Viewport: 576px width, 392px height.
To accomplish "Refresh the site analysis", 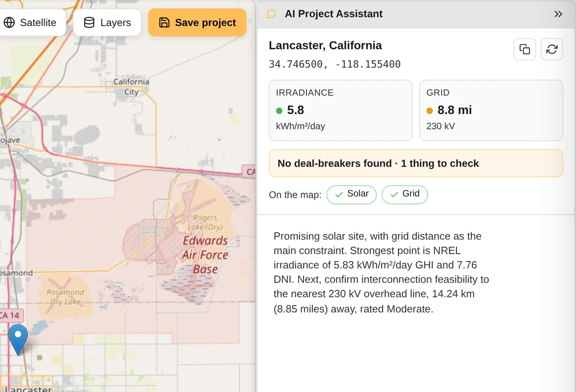I will [x=552, y=49].
